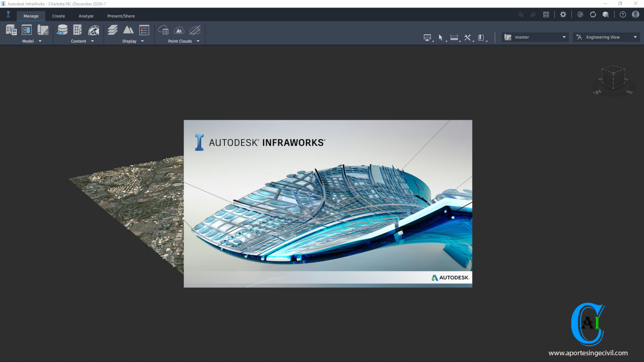
Task: Switch to the Create ribbon tab
Action: [58, 16]
